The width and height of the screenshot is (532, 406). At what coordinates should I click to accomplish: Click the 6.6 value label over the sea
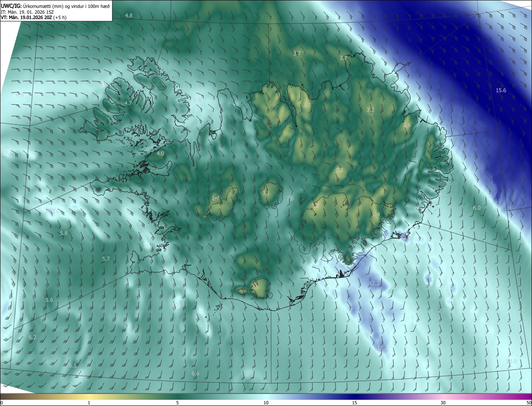point(195,374)
